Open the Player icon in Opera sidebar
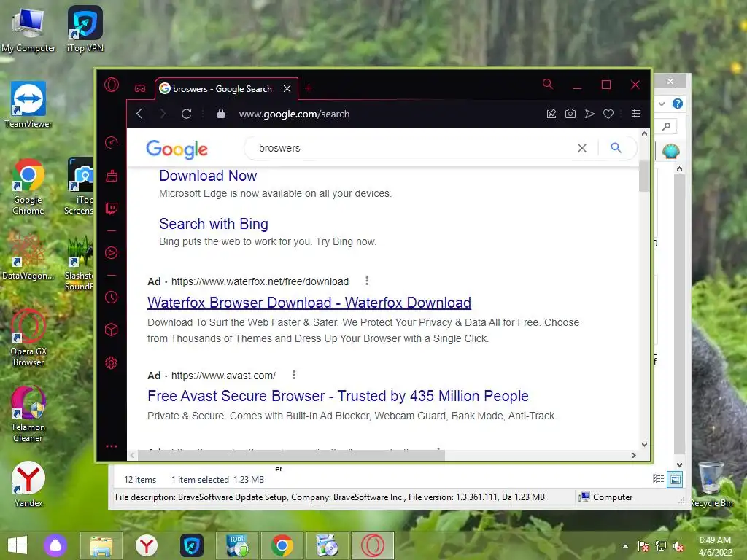 [x=112, y=252]
